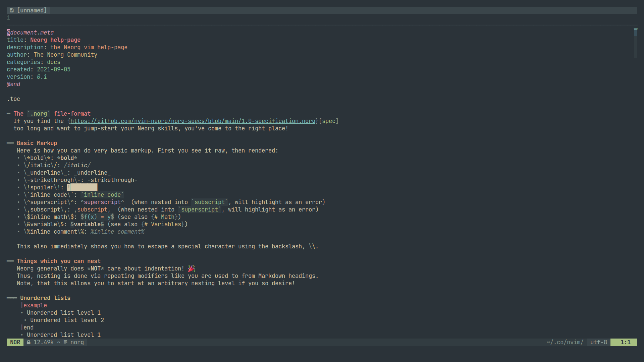The image size is (644, 362).
Task: Click the inline math $f(x) = y$
Action: [x=97, y=217]
